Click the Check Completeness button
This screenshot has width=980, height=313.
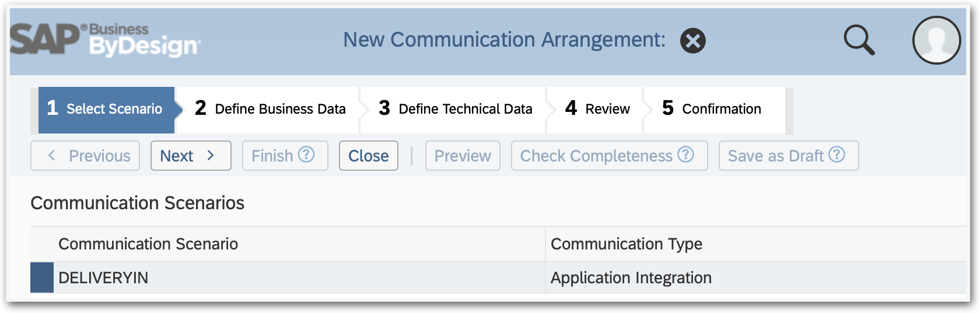(x=610, y=156)
